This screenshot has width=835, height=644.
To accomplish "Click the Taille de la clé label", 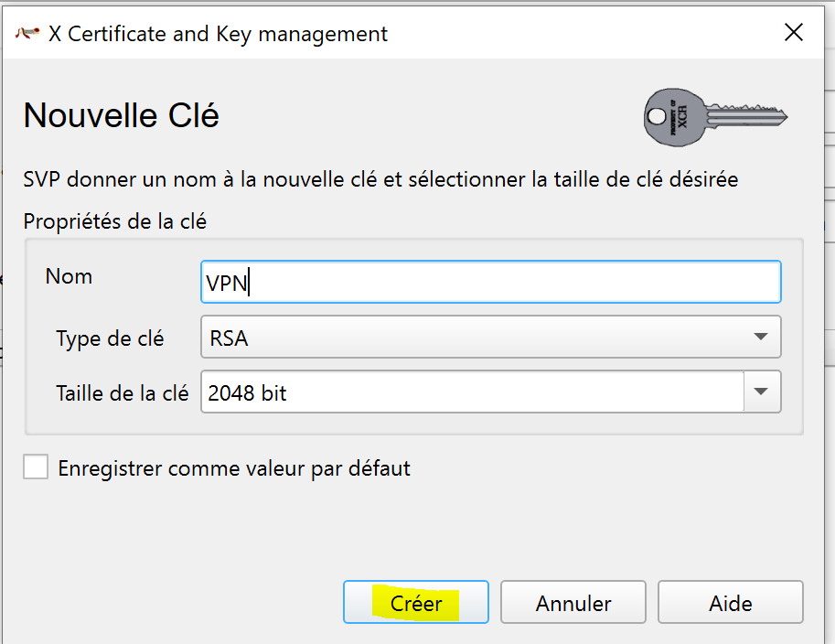I will pyautogui.click(x=122, y=394).
